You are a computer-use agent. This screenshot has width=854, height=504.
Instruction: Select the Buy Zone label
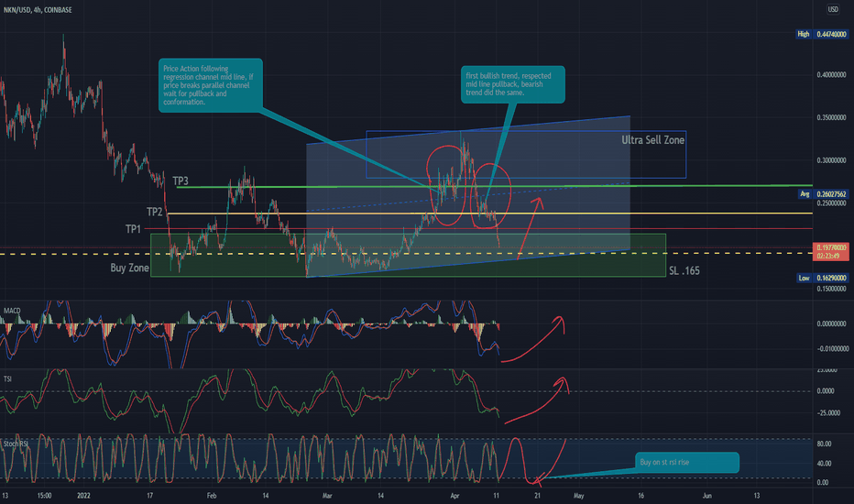tap(129, 268)
